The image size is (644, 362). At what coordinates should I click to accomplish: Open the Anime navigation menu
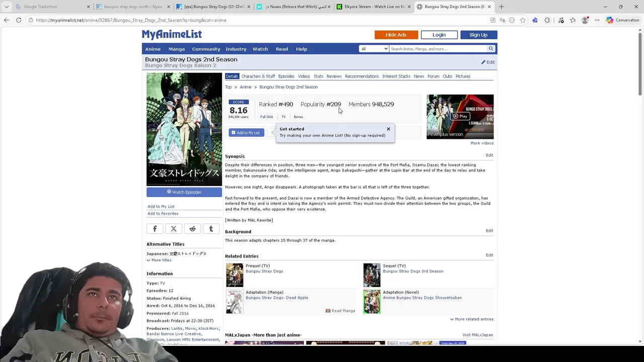[x=153, y=49]
